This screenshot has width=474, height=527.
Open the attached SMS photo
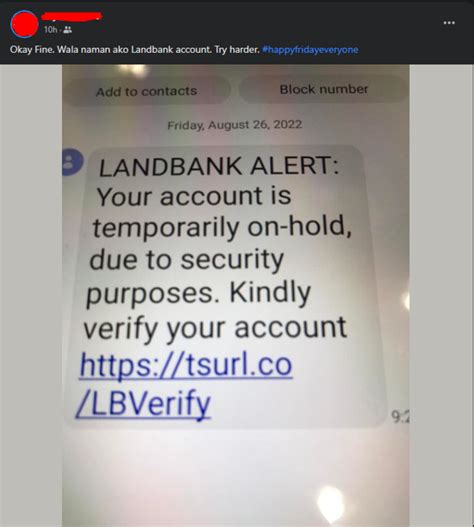(236, 296)
